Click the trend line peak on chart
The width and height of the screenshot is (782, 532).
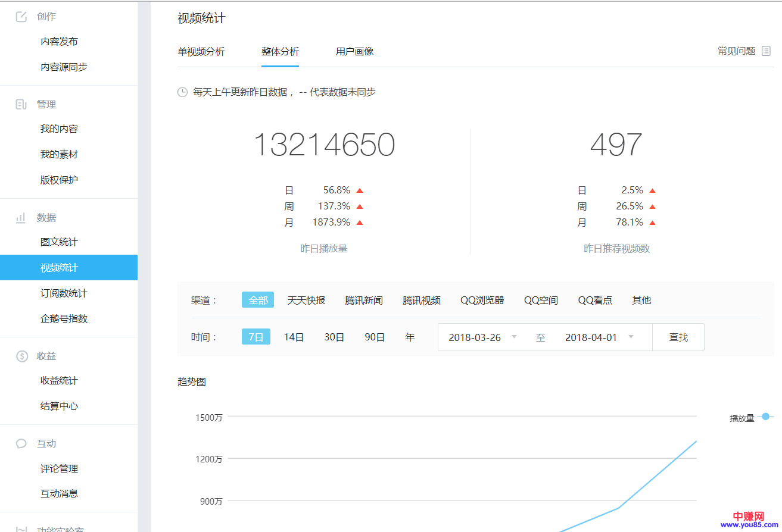[696, 441]
